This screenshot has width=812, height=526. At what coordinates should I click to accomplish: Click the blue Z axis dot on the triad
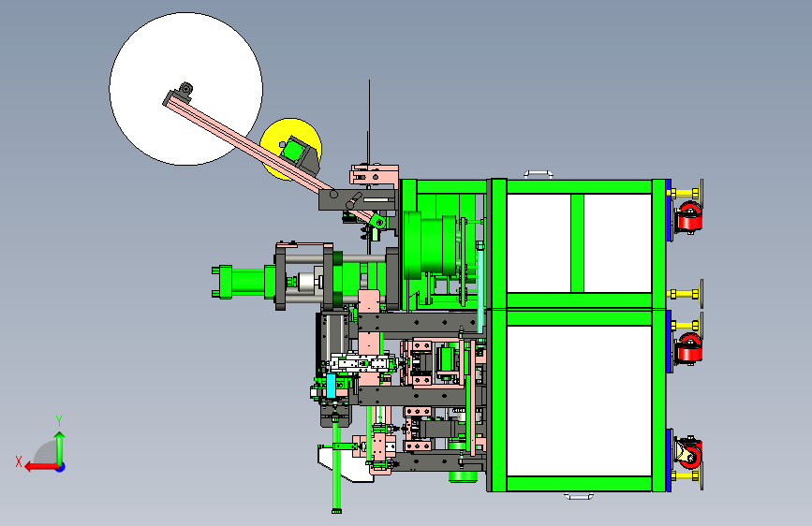[x=61, y=467]
